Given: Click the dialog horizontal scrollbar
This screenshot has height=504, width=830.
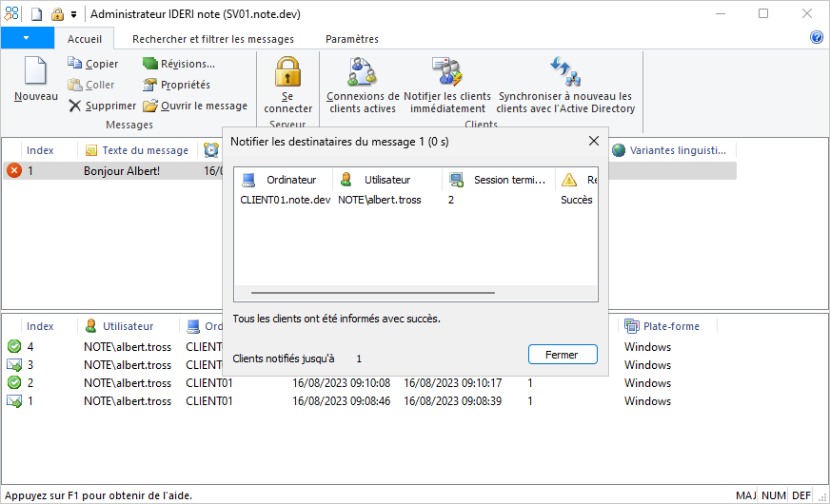Looking at the screenshot, I should (x=373, y=293).
